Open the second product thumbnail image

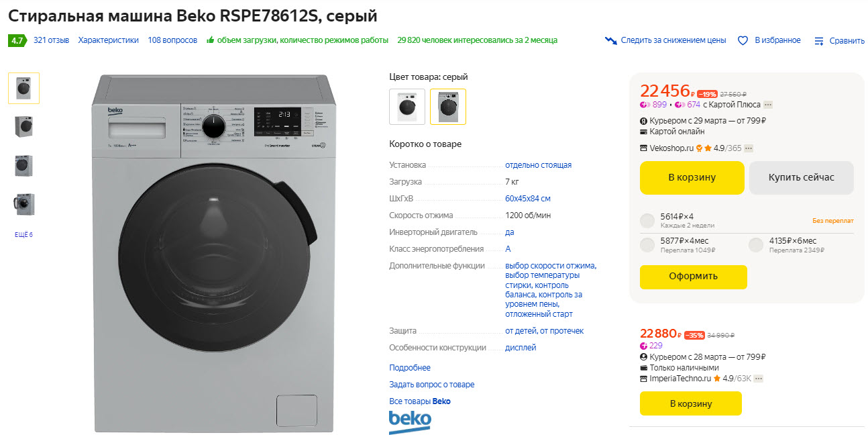(x=24, y=127)
